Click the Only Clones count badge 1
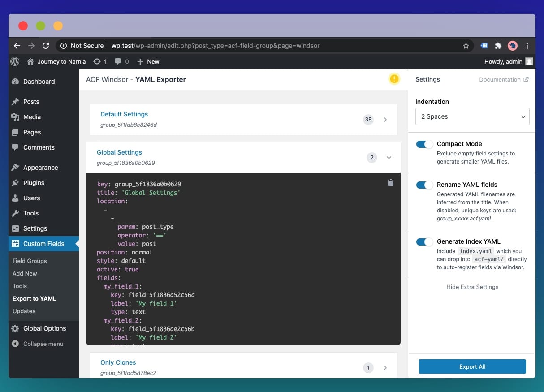544x392 pixels. [x=368, y=368]
